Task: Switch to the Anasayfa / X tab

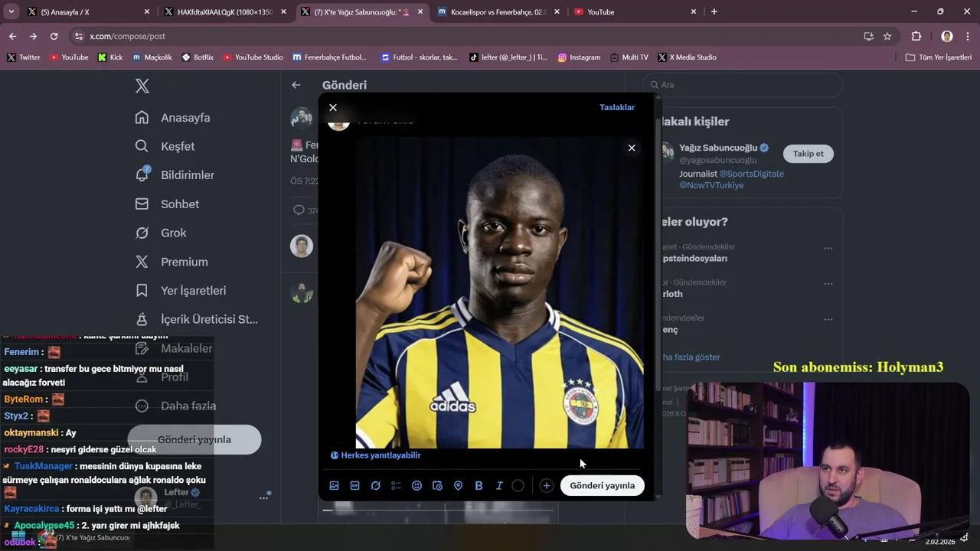Action: coord(88,11)
